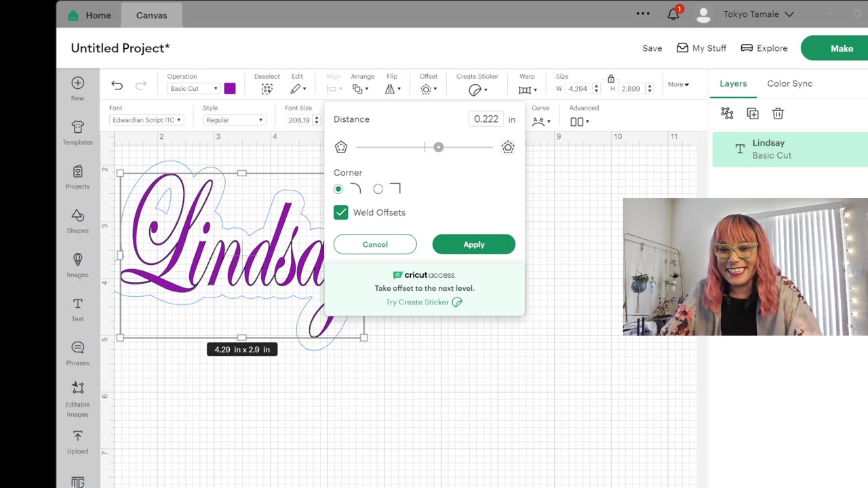The image size is (868, 488).
Task: Switch to the Canvas tab
Action: click(x=151, y=15)
